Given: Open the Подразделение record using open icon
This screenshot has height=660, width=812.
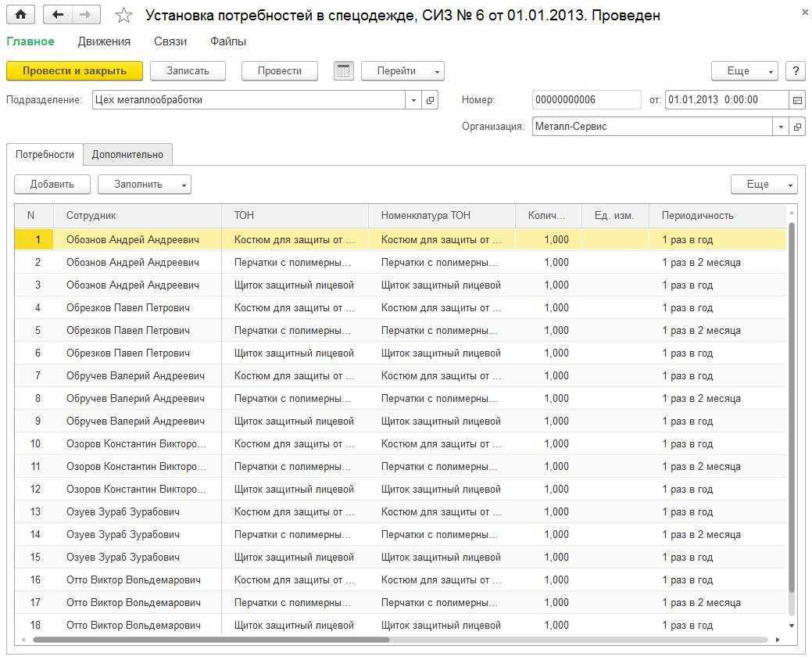Looking at the screenshot, I should coord(430,100).
